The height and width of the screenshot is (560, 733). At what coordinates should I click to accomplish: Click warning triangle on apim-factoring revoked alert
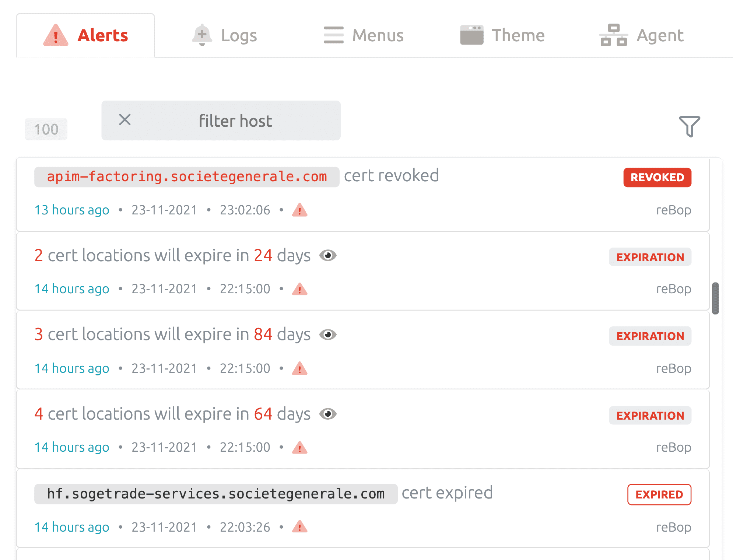coord(299,210)
